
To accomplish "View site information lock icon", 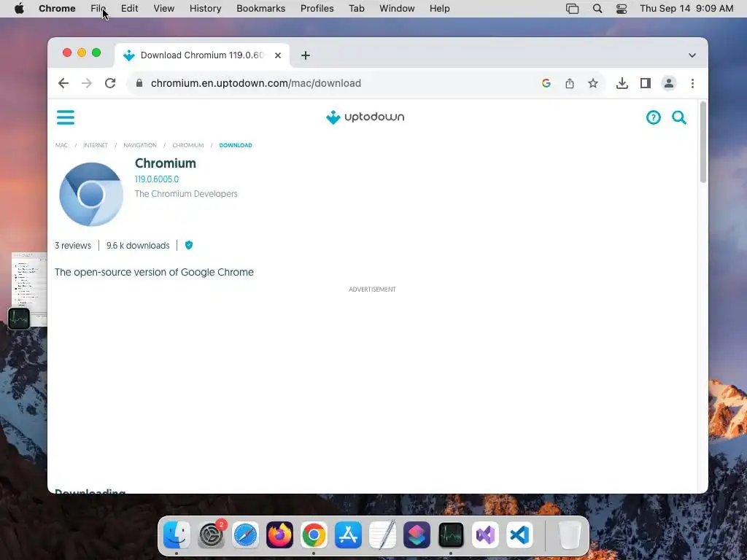I will coord(139,83).
